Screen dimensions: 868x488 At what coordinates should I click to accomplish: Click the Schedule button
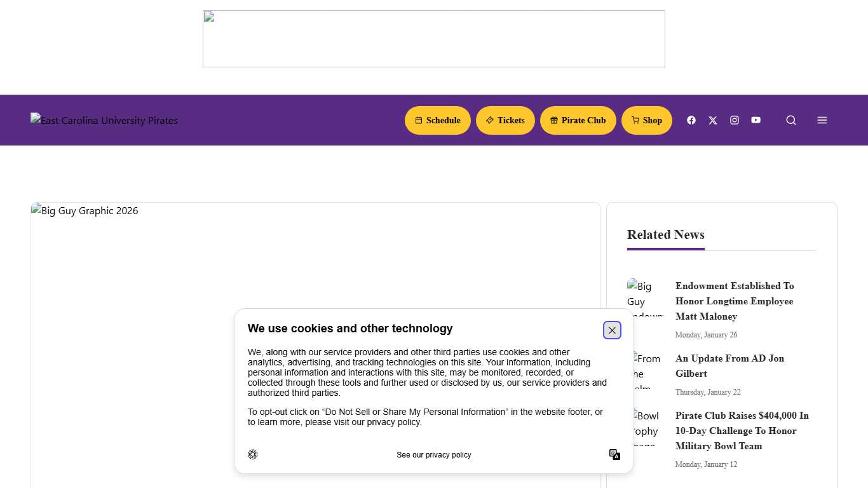point(437,120)
